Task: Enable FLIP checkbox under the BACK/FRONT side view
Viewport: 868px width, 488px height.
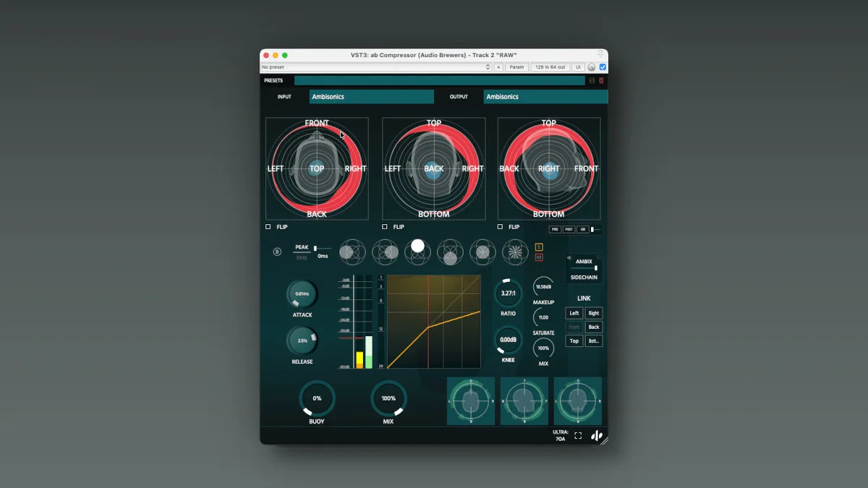Action: 501,227
